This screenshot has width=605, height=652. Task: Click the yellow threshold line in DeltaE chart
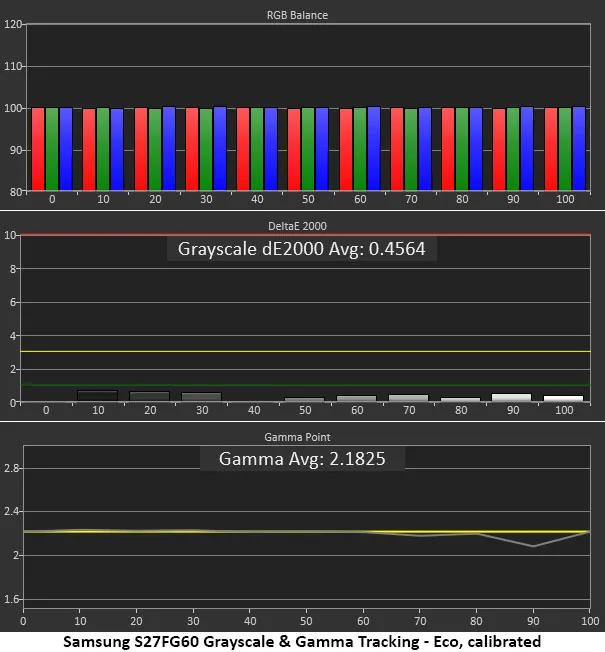(x=302, y=352)
